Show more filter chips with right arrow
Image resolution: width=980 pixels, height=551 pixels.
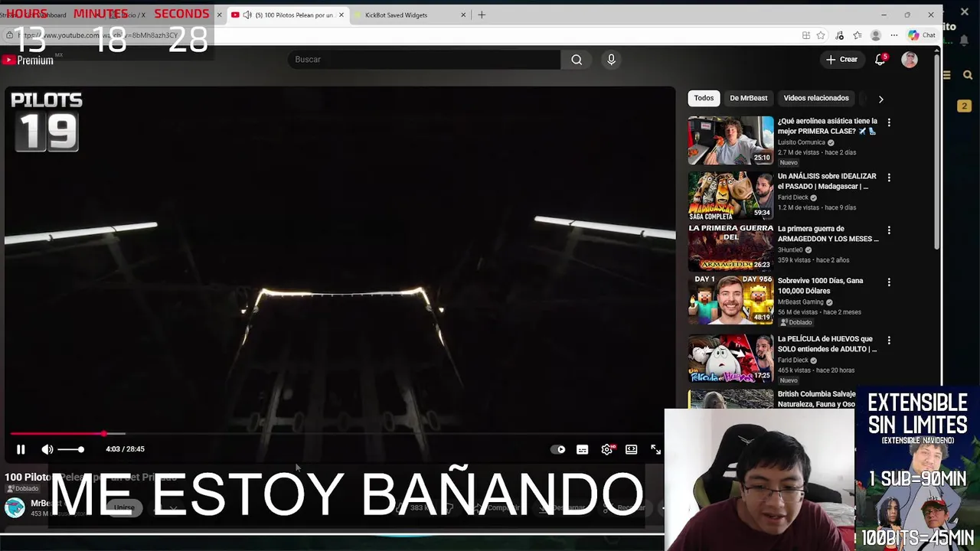tap(880, 99)
